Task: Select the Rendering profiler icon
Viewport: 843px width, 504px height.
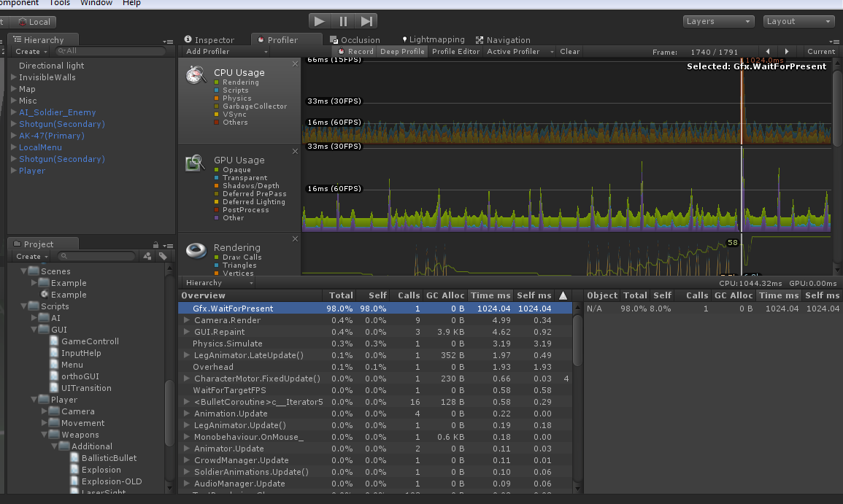Action: (x=195, y=251)
